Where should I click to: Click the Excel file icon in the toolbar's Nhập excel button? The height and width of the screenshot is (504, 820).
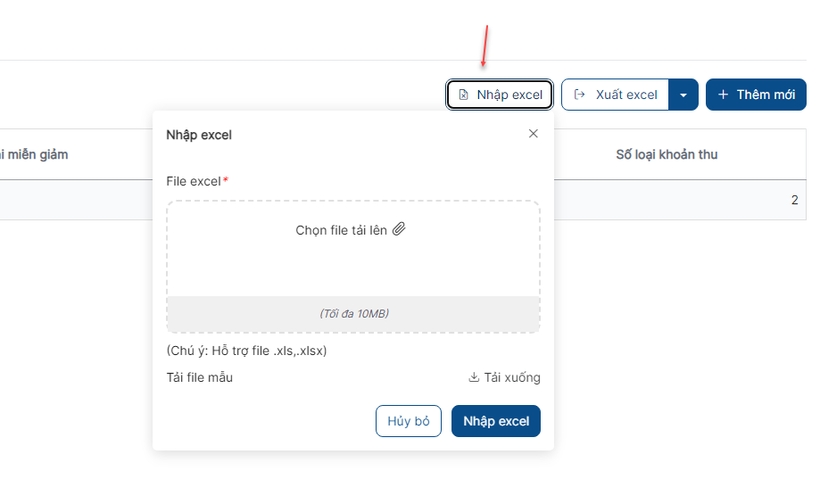click(463, 95)
